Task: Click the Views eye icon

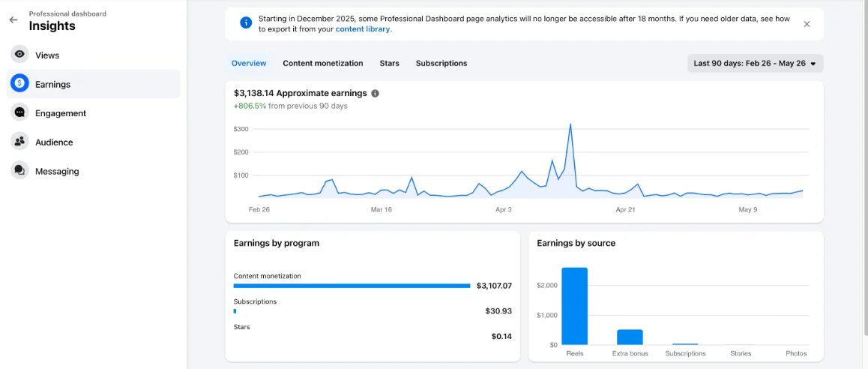Action: click(x=20, y=55)
